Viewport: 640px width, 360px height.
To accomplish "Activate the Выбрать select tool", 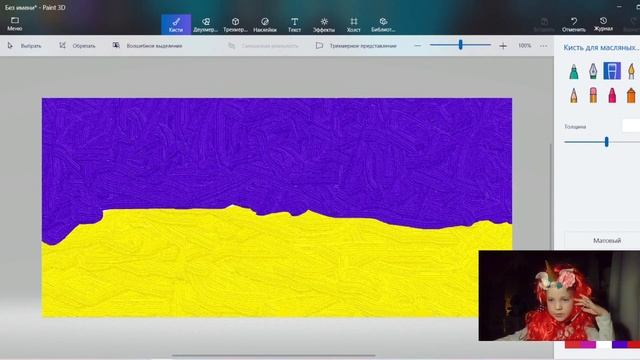I will coord(24,46).
